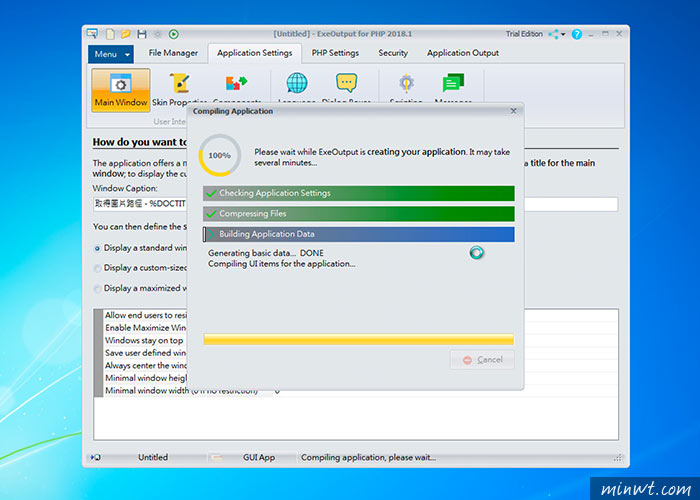Screen dimensions: 700x500
Task: Choose Display a maximized window radio
Action: click(x=97, y=289)
